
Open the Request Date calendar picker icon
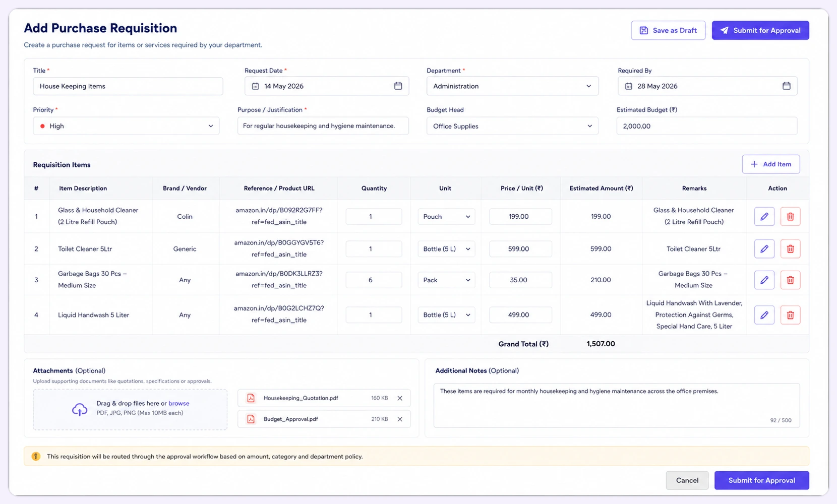[398, 86]
